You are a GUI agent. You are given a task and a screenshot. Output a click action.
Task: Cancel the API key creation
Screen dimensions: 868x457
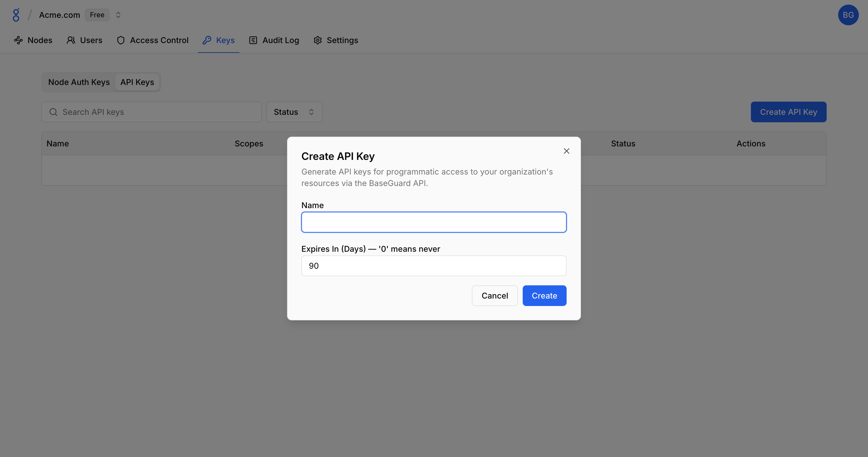pos(494,296)
